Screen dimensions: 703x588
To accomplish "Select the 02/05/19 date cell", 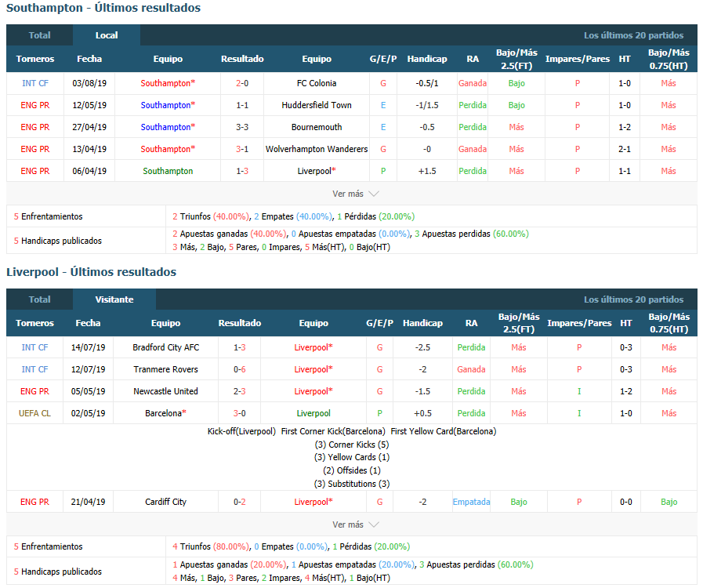I will (88, 413).
